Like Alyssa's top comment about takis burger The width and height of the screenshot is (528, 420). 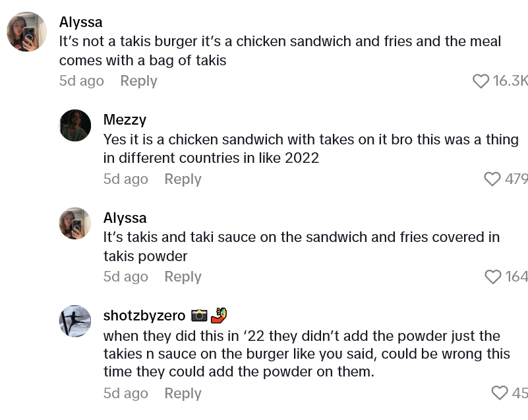(x=482, y=81)
